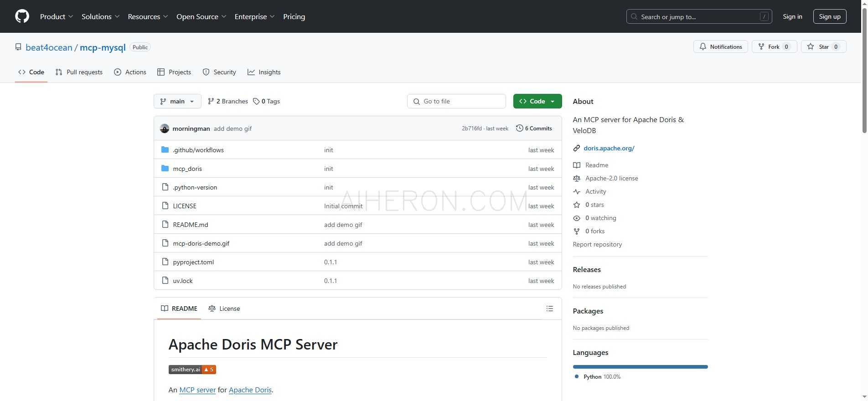Viewport: 868px width, 401px height.
Task: Click the repository icon beside beat4ocean
Action: pyautogui.click(x=18, y=47)
